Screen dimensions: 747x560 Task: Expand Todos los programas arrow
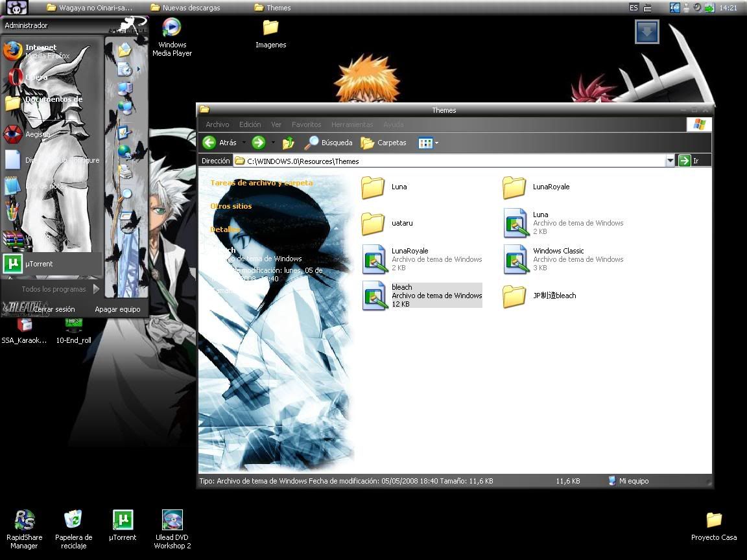pos(96,288)
